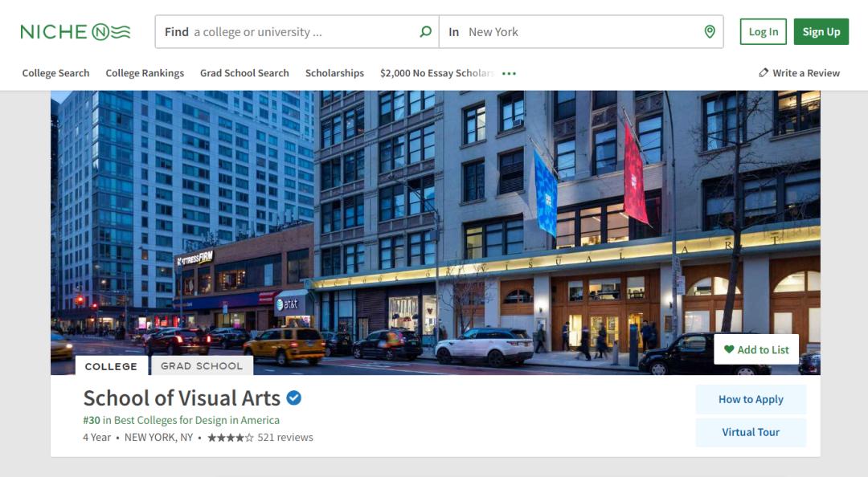Toggle Add to List heart button
868x477 pixels.
[756, 349]
